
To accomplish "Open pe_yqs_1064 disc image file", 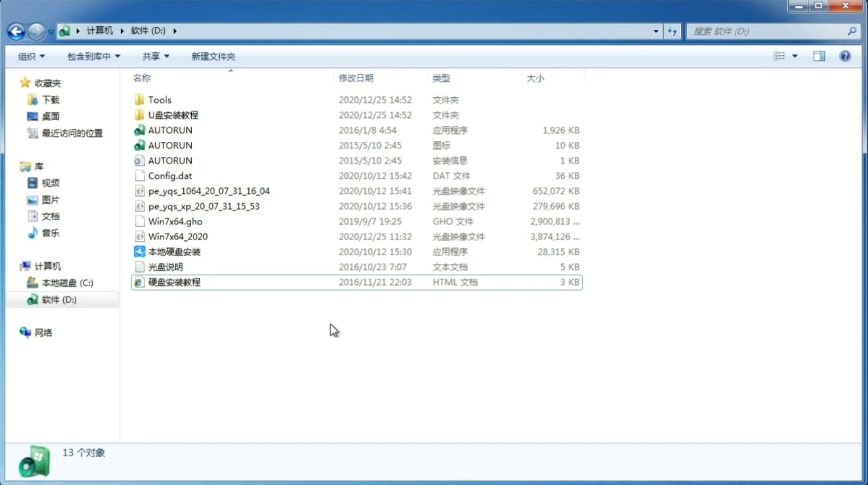I will (209, 191).
